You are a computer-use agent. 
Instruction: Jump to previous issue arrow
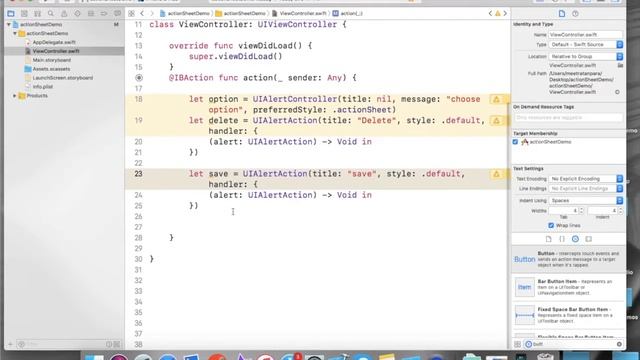click(490, 13)
